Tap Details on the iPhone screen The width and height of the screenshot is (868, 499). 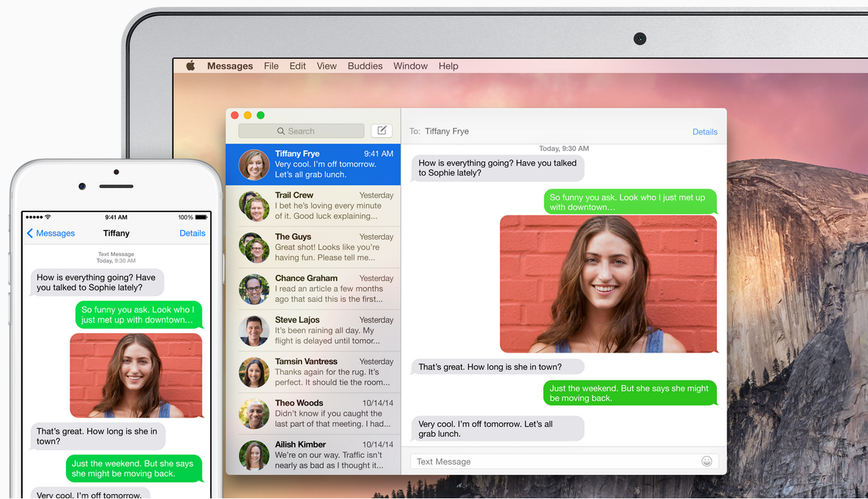click(192, 233)
